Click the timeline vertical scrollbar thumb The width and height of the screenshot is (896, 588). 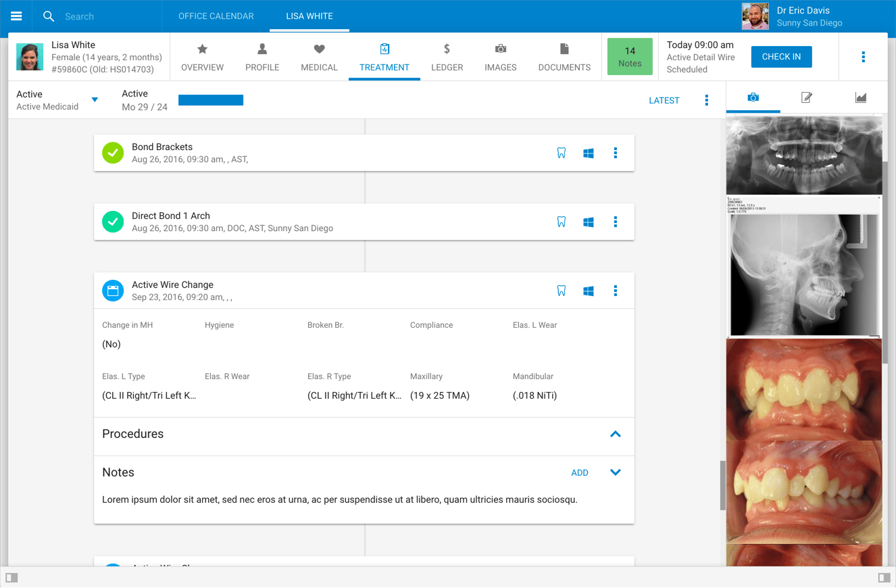722,485
